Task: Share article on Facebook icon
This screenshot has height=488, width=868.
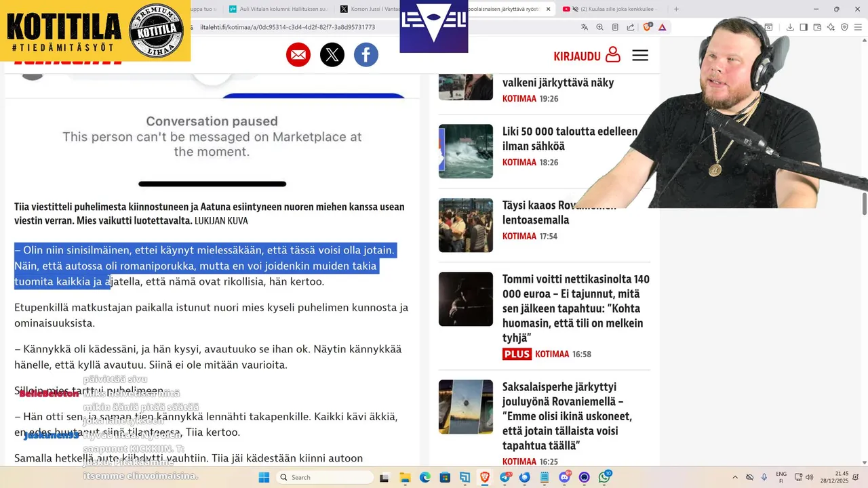Action: [366, 55]
